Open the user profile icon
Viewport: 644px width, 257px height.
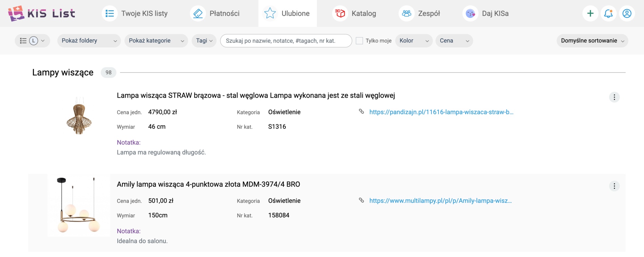point(627,14)
